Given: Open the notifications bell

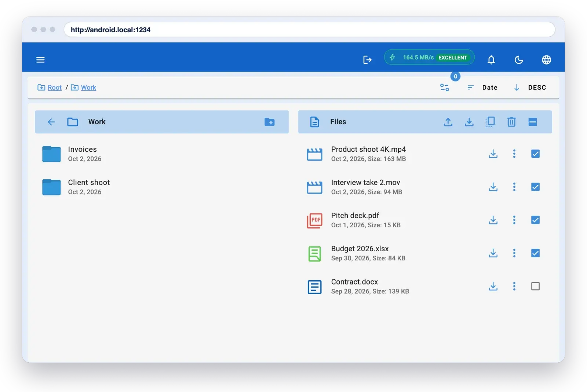Looking at the screenshot, I should tap(491, 60).
